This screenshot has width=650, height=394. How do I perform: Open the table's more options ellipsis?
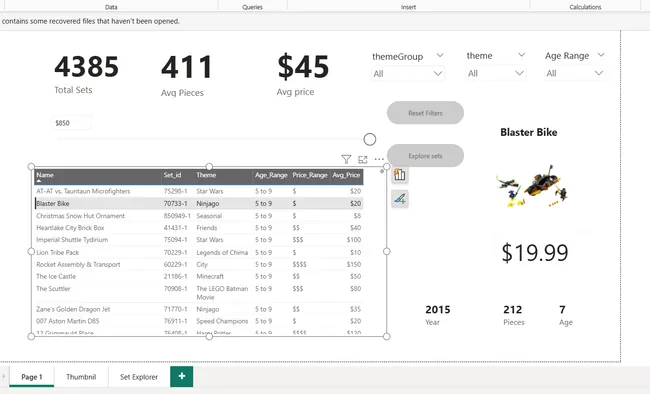(379, 159)
